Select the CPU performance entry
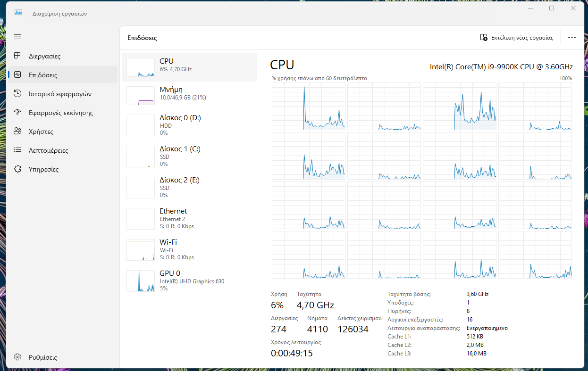This screenshot has height=371, width=588. (189, 67)
